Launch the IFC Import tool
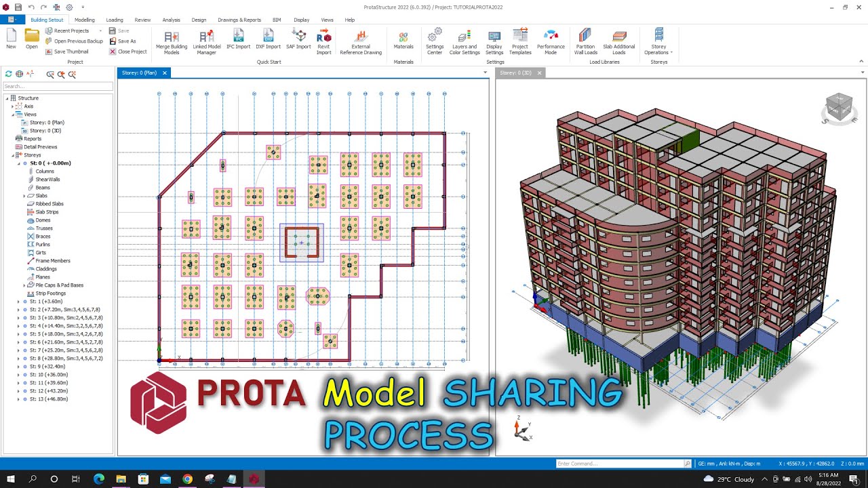 point(238,39)
